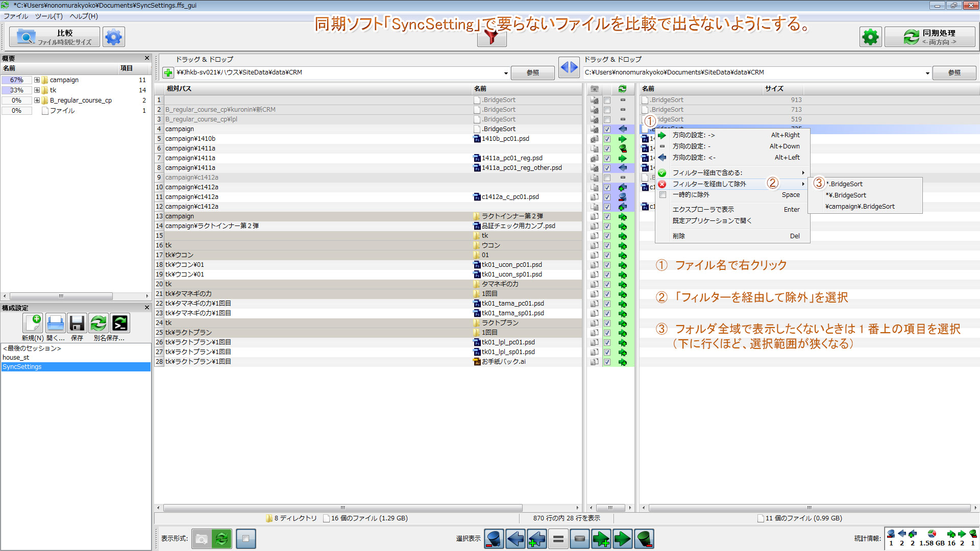980x551 pixels.
Task: Click the new configuration icon
Action: coord(33,323)
